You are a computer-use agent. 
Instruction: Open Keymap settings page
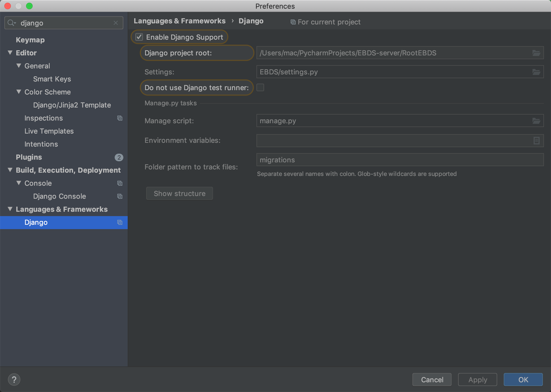(x=30, y=40)
